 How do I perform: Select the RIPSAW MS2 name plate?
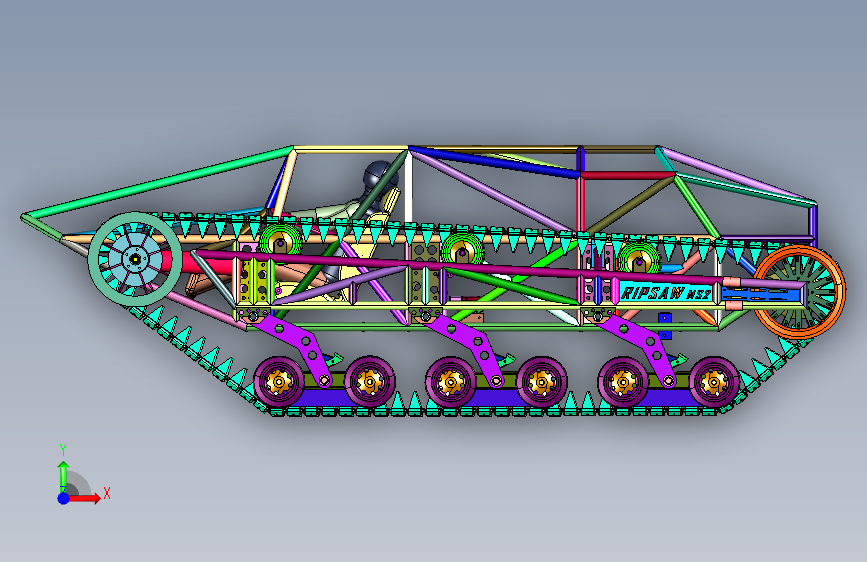[x=665, y=293]
